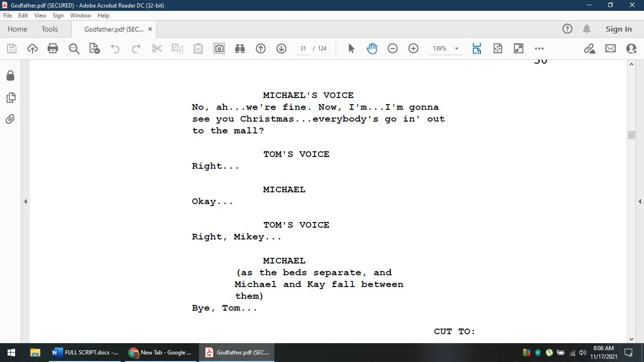The image size is (644, 362).
Task: Open the Windows Start menu
Action: coord(11,353)
